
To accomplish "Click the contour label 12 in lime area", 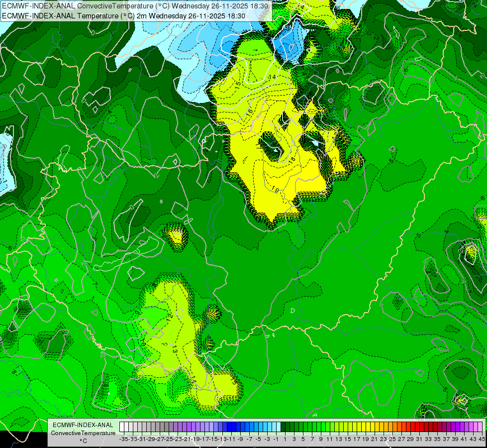I will [x=170, y=317].
